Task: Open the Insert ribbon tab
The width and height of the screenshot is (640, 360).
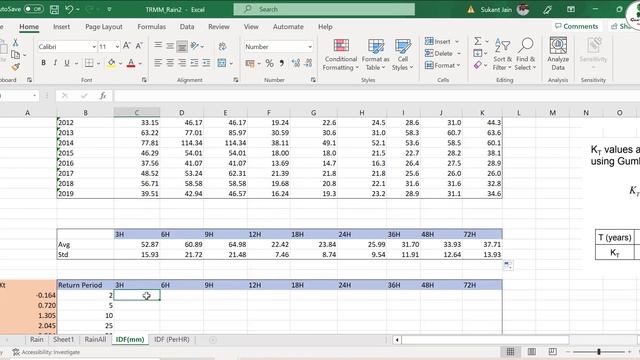Action: [x=61, y=27]
